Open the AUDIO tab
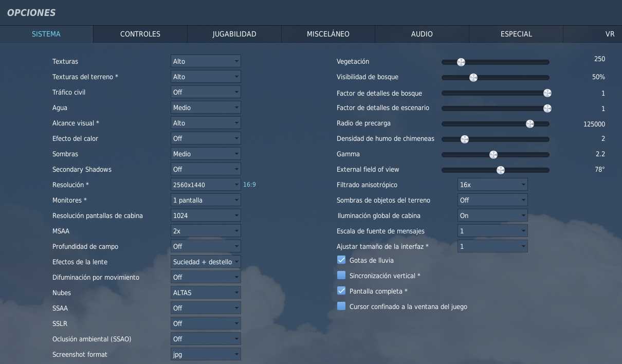 [x=422, y=34]
